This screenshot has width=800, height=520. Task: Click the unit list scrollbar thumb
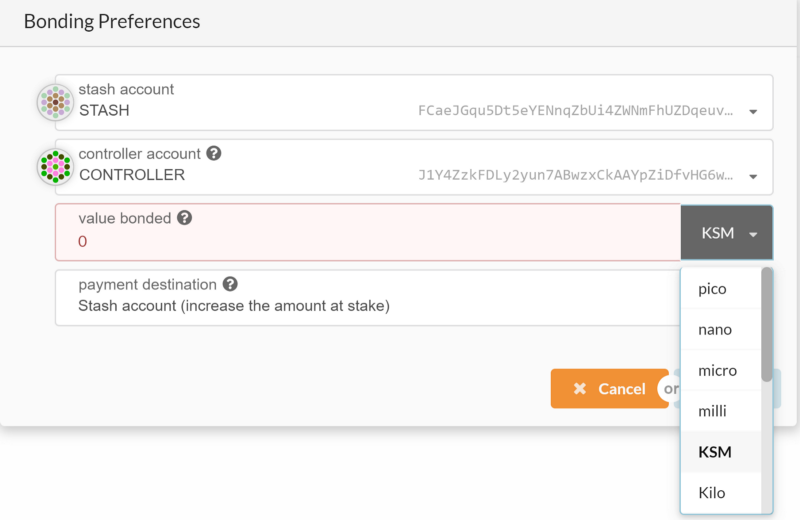click(x=767, y=325)
